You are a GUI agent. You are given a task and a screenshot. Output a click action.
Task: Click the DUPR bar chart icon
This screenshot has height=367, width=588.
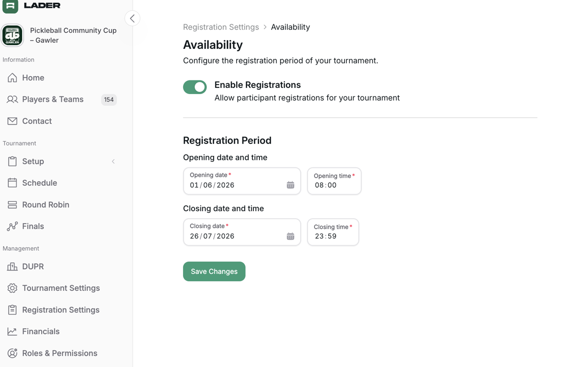click(x=12, y=266)
